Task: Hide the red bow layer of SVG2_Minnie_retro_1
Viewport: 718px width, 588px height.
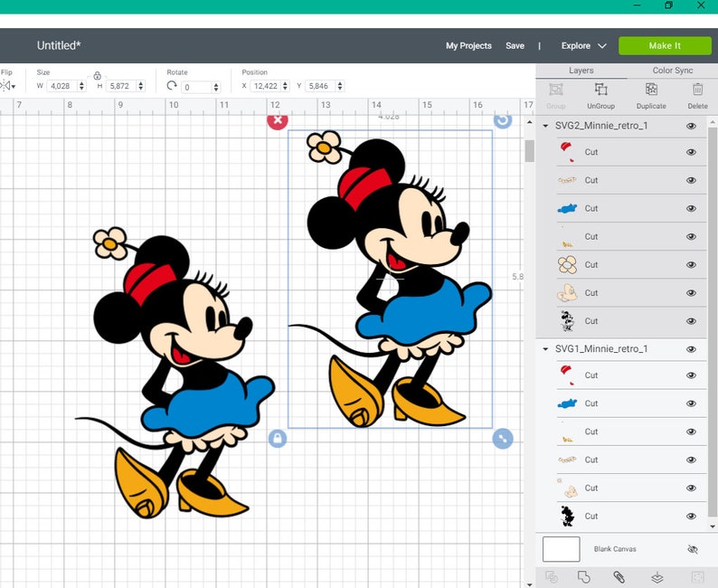Action: (x=691, y=152)
